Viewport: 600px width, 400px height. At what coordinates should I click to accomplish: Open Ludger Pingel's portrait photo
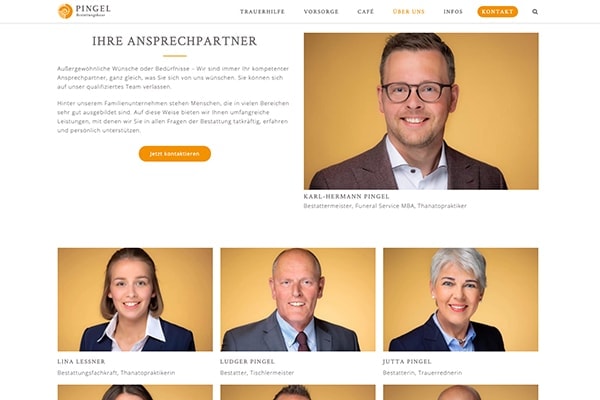click(x=298, y=300)
